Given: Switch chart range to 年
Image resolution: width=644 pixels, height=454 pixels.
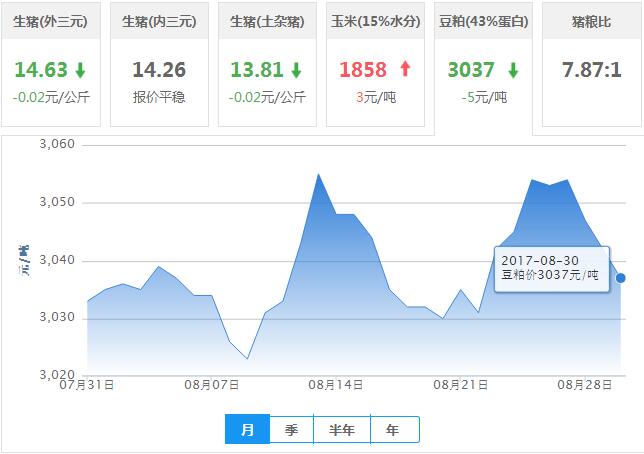Looking at the screenshot, I should pyautogui.click(x=395, y=430).
